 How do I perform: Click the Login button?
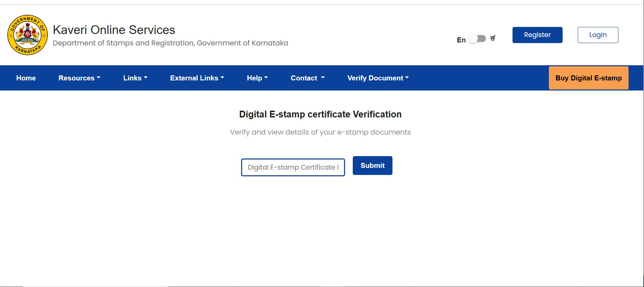point(598,35)
